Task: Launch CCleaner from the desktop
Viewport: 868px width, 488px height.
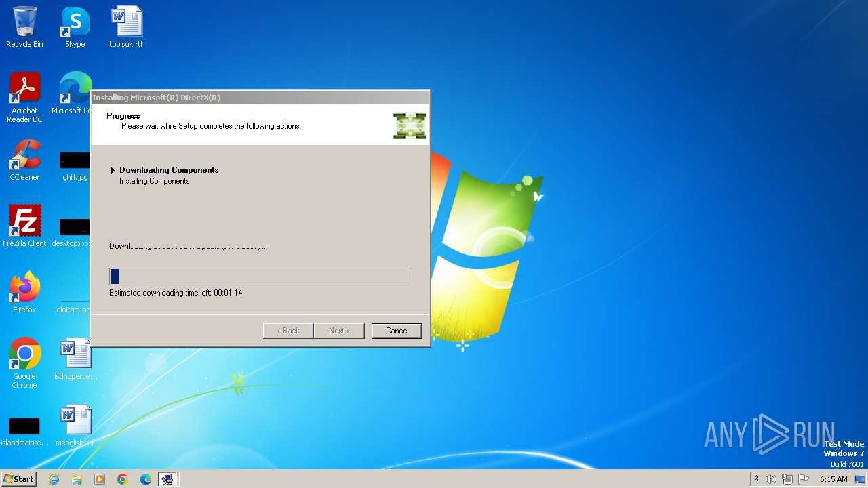Action: tap(24, 160)
